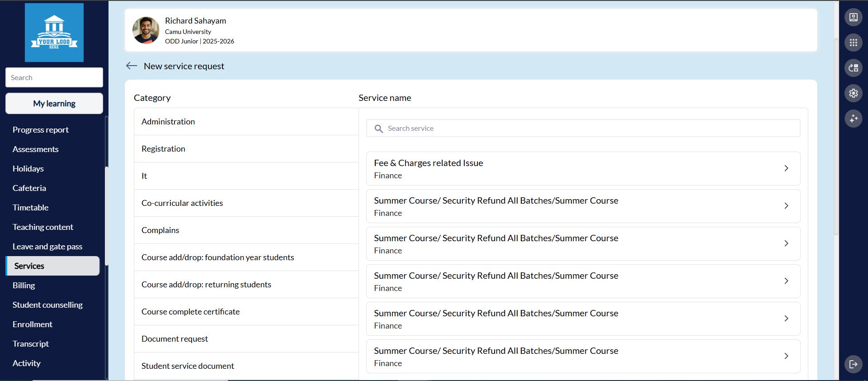Click the logout icon at bottom right
868x381 pixels.
[x=853, y=364]
